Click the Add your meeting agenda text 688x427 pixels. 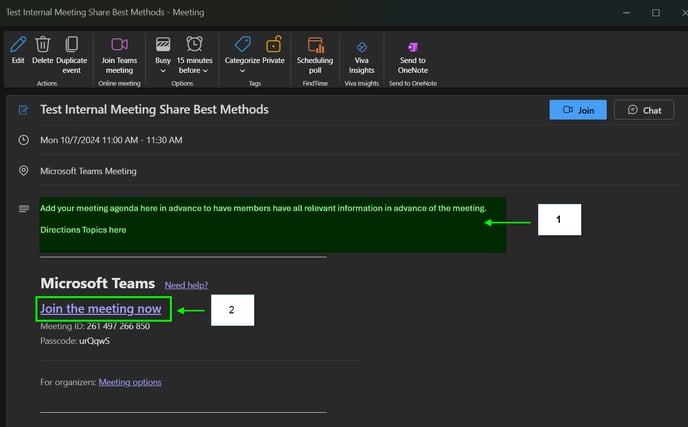[x=263, y=208]
